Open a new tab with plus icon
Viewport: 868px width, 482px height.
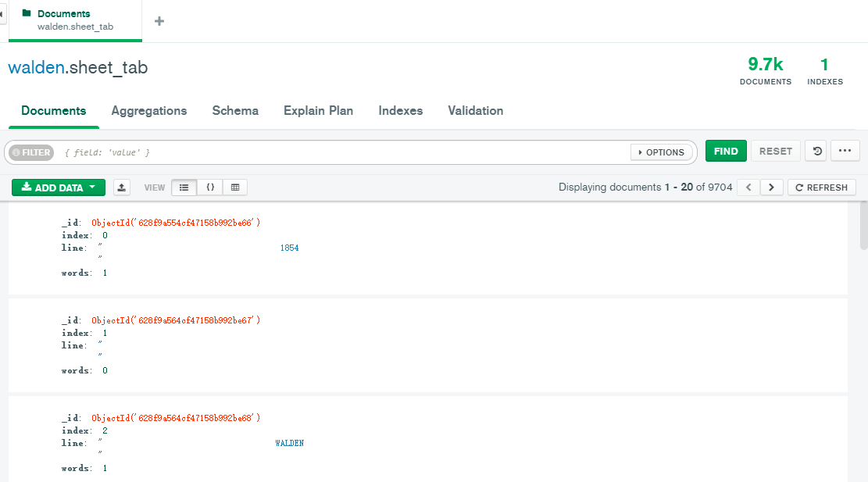point(159,21)
